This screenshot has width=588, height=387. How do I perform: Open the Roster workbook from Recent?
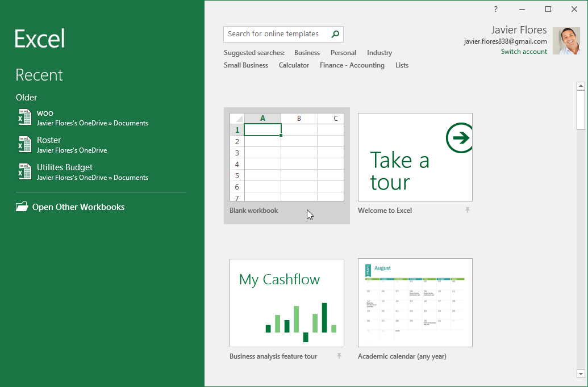pos(50,140)
